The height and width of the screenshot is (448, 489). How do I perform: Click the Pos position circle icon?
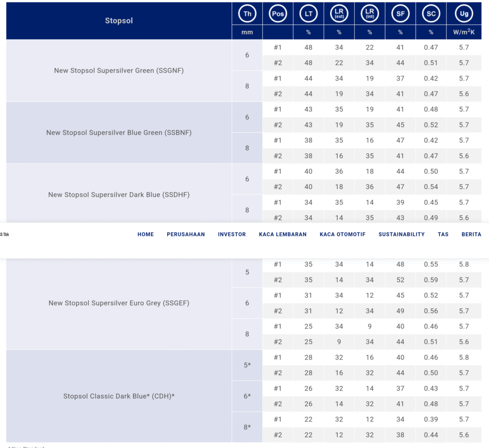pos(278,14)
